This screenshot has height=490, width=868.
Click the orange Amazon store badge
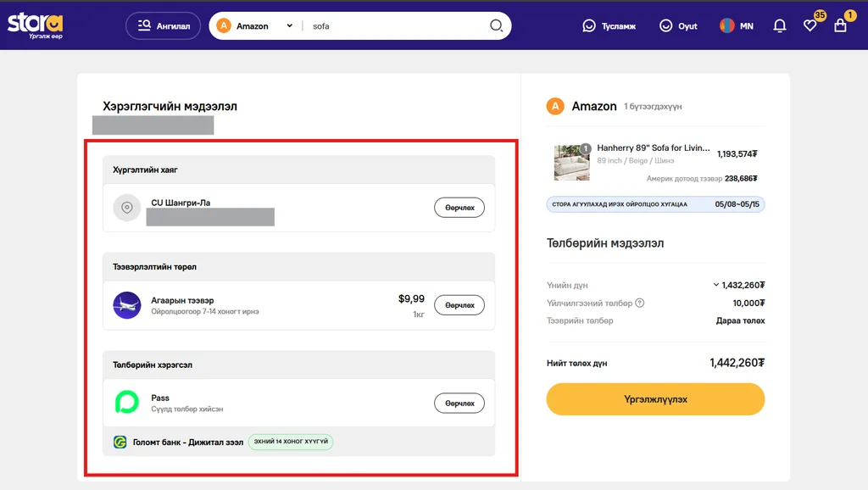tap(555, 106)
